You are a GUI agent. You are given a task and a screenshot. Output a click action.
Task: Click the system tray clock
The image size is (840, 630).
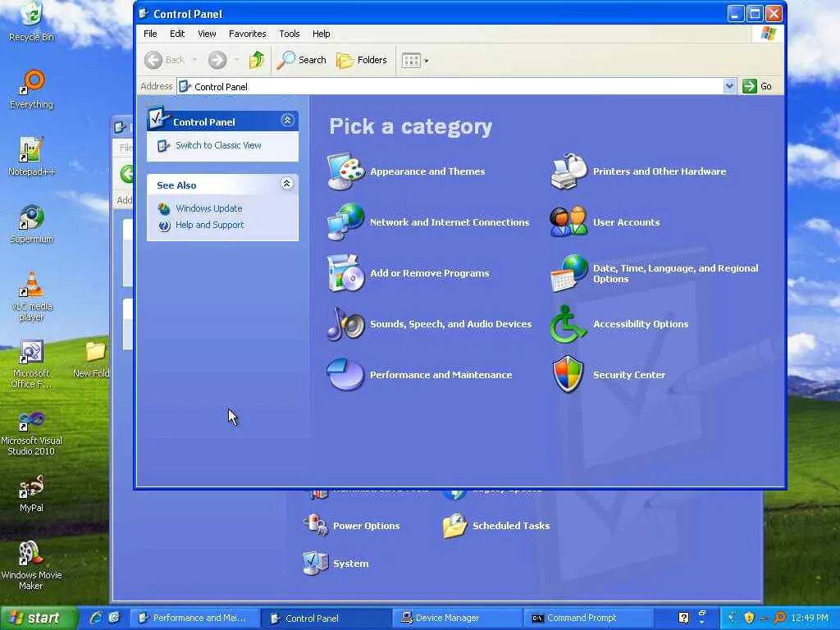click(810, 618)
